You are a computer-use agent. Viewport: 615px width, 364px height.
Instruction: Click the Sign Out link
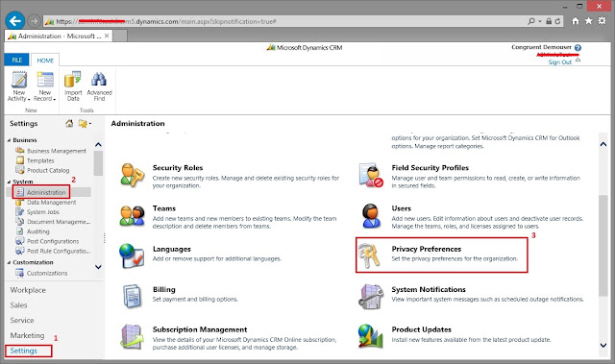click(x=559, y=62)
